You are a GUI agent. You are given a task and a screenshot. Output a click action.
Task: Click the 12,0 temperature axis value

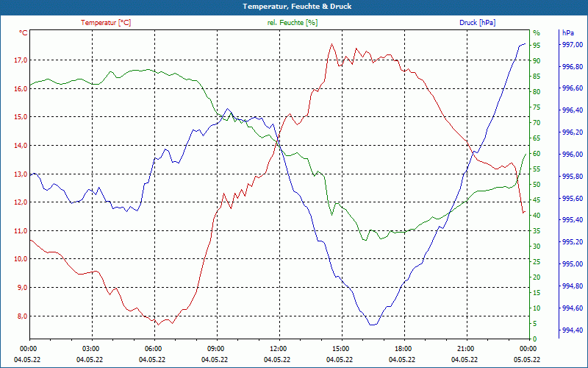21,202
